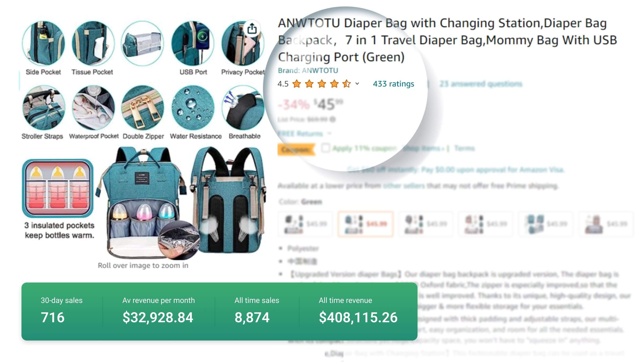The height and width of the screenshot is (362, 644).
Task: Open the 23 answered questions link
Action: click(481, 84)
